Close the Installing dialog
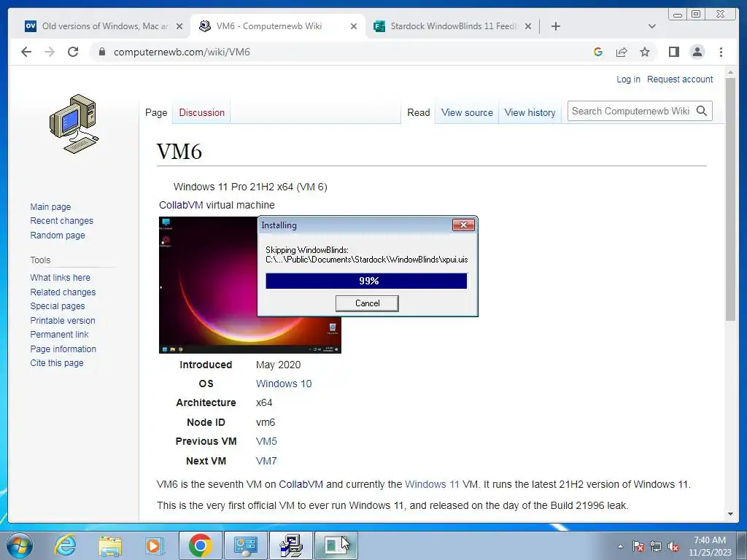 point(463,225)
